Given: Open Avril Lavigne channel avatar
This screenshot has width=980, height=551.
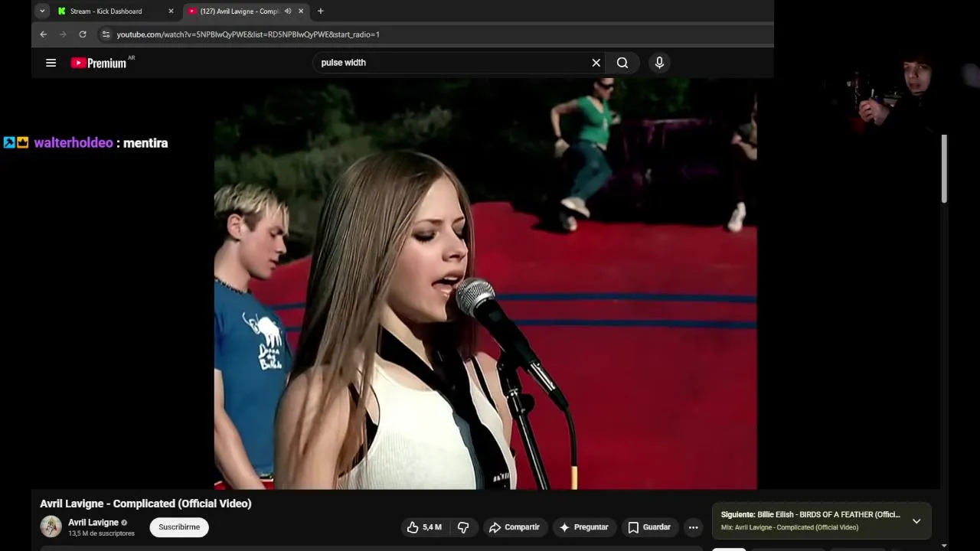Looking at the screenshot, I should tap(51, 527).
